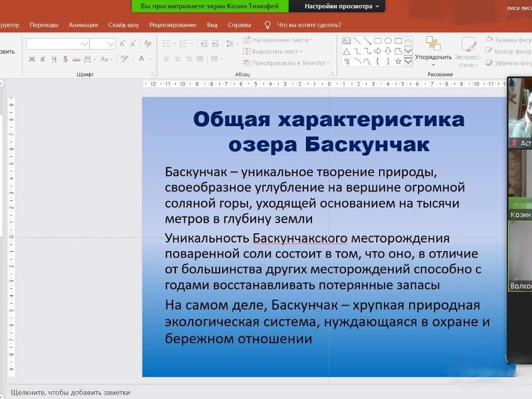Select the triangle shape in shapes gallery

click(x=347, y=51)
